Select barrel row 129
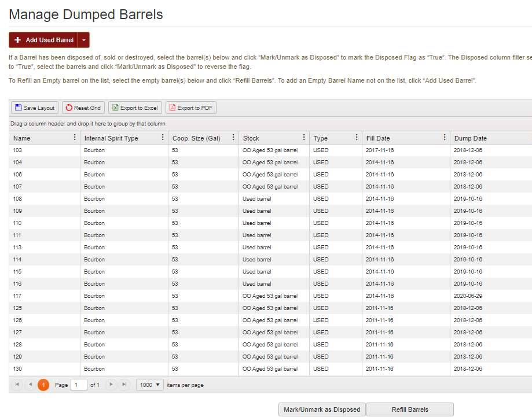Screen dimensions: 532x417 pos(270,357)
